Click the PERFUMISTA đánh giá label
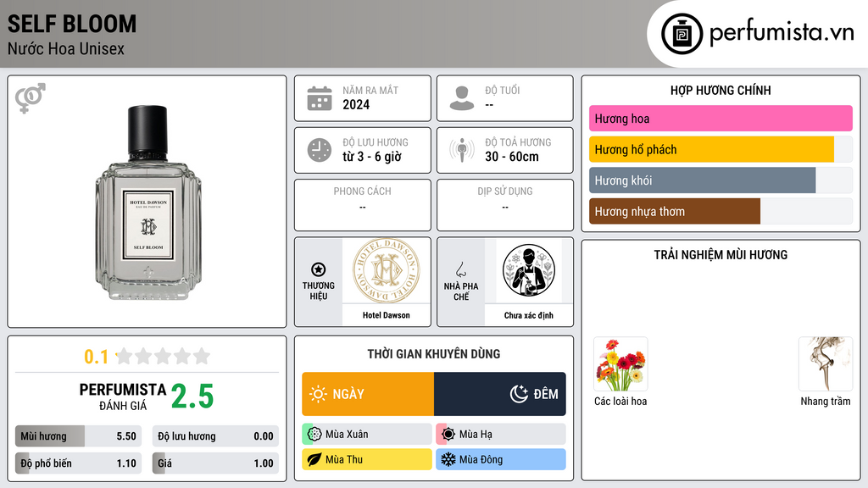 (123, 396)
